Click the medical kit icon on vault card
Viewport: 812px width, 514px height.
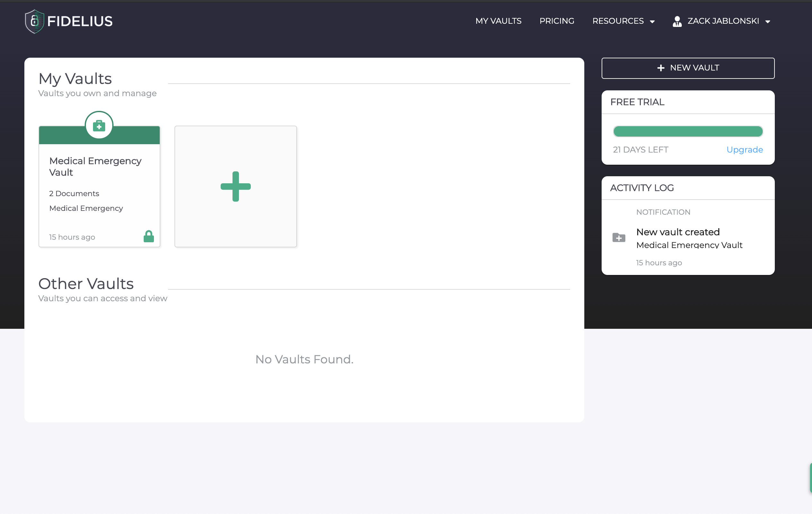[99, 125]
